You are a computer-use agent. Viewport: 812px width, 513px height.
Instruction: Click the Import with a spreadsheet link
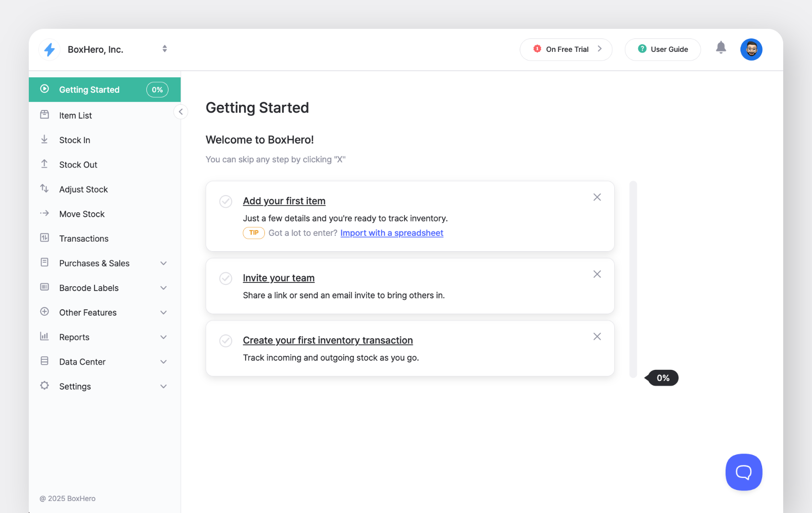[391, 233]
